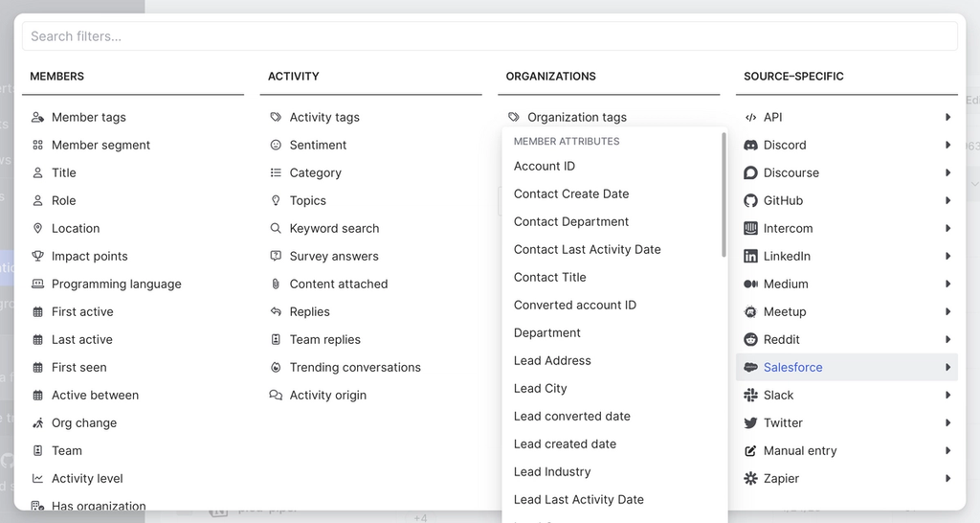
Task: Select the Contact Department attribute
Action: [571, 222]
